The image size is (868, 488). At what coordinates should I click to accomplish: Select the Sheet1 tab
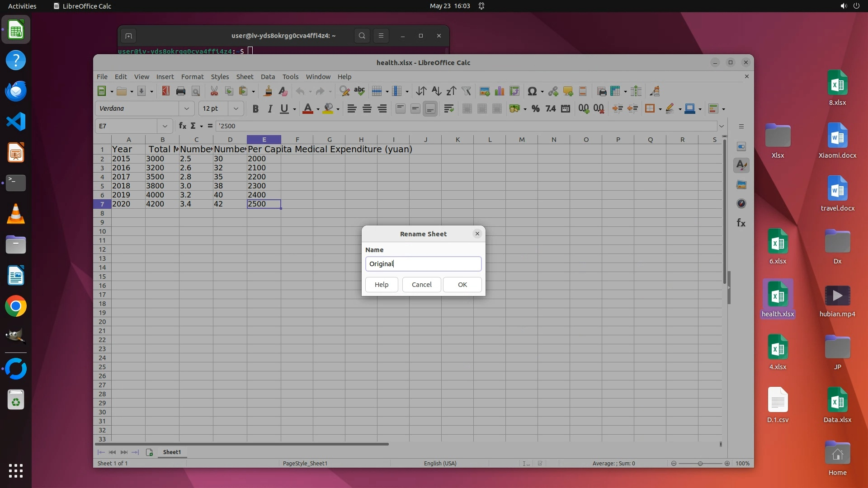point(172,452)
